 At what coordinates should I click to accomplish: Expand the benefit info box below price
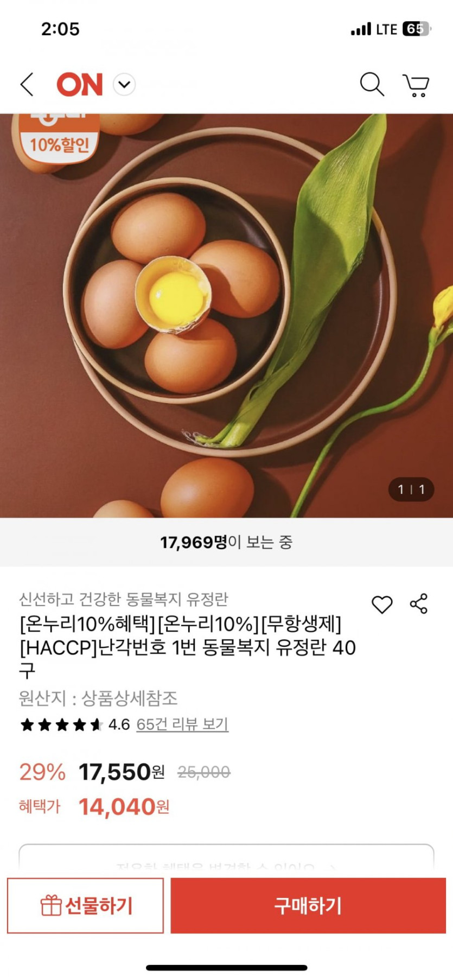pos(226,857)
